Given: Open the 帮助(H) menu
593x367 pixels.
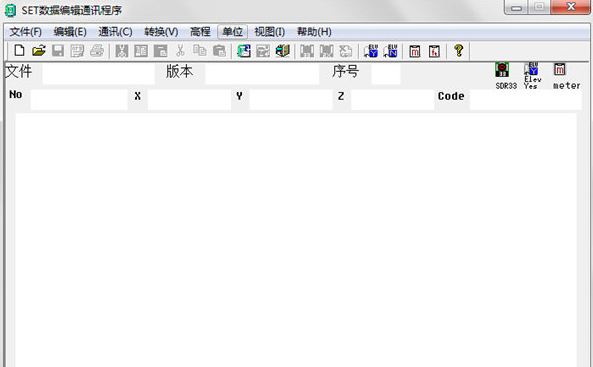Looking at the screenshot, I should (x=314, y=32).
